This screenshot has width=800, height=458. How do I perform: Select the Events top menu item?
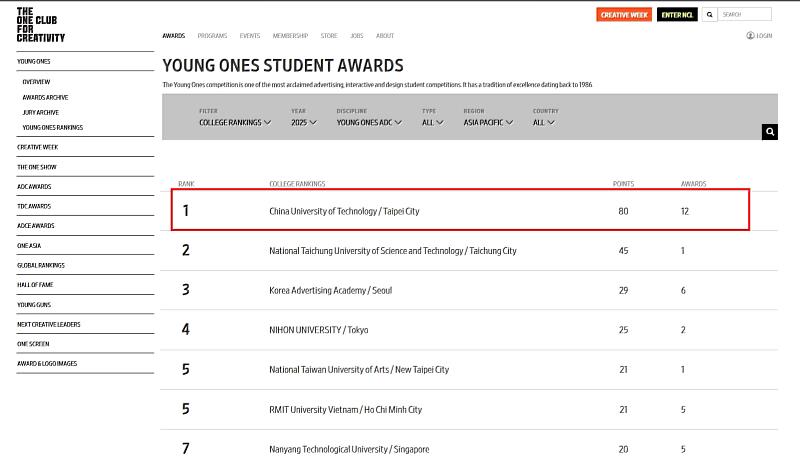(250, 36)
